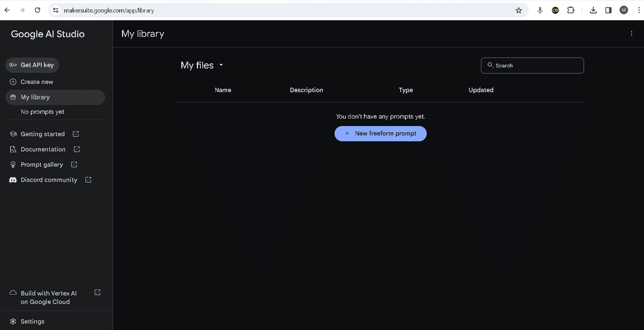Click the Name column header
The height and width of the screenshot is (330, 644).
pyautogui.click(x=223, y=90)
